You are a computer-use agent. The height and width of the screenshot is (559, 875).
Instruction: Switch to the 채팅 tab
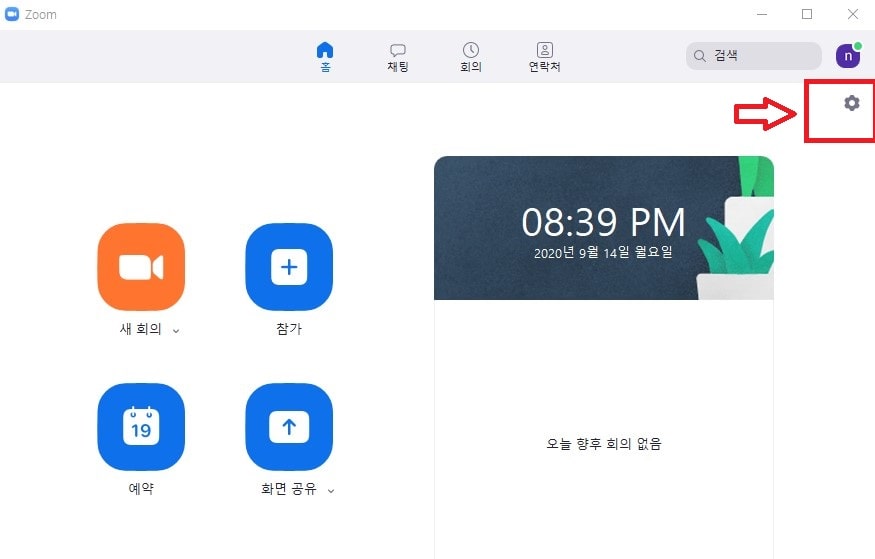pyautogui.click(x=398, y=57)
